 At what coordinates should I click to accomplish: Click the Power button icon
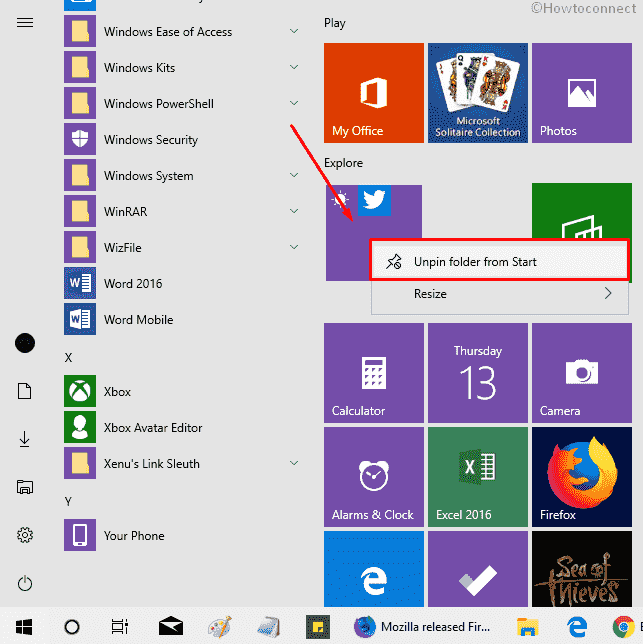click(25, 583)
